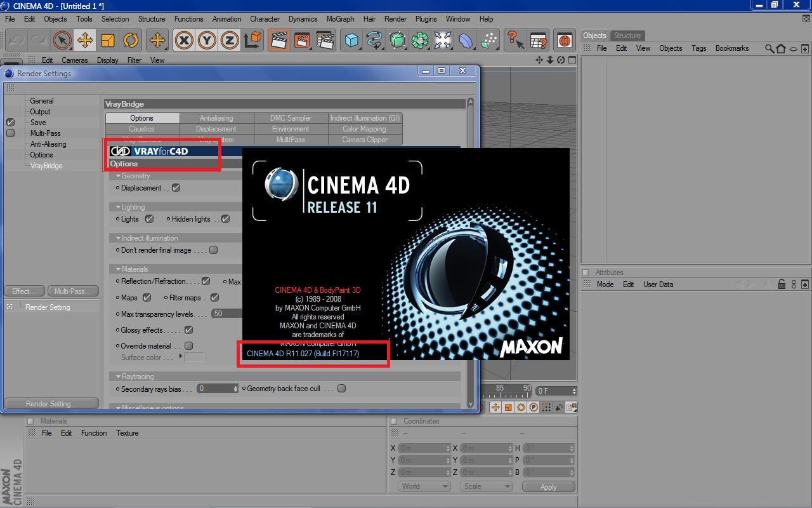Click the context help icon

coord(515,41)
